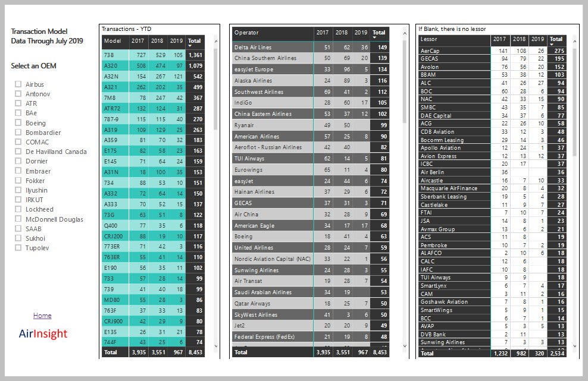Image resolution: width=588 pixels, height=381 pixels.
Task: Click sort arrow under Total in Lessor table
Action: [556, 45]
